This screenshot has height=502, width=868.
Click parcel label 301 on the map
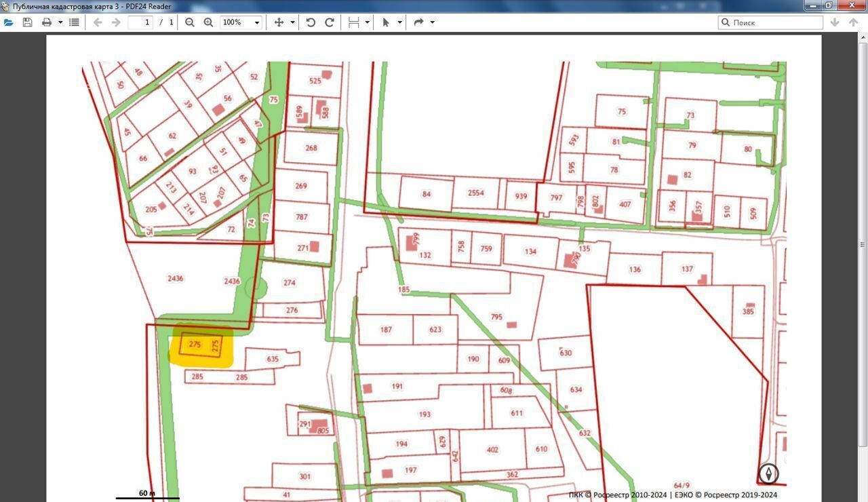coord(304,476)
